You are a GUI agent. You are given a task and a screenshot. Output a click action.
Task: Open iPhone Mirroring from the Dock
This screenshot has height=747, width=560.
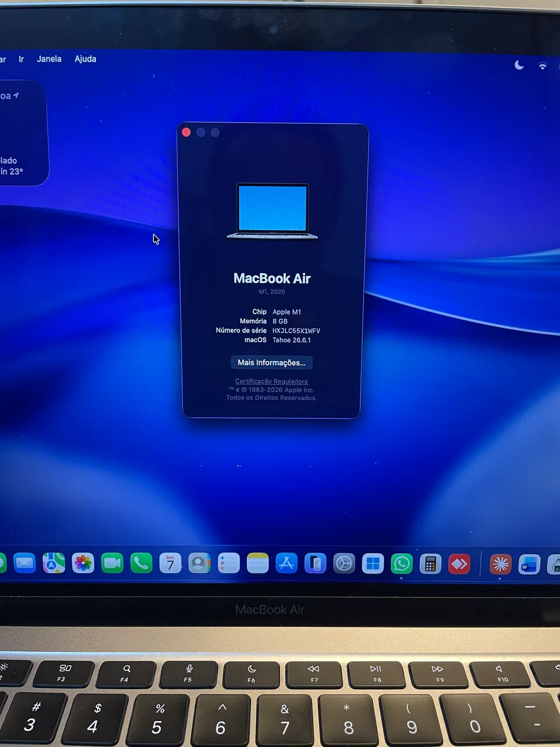click(x=316, y=564)
